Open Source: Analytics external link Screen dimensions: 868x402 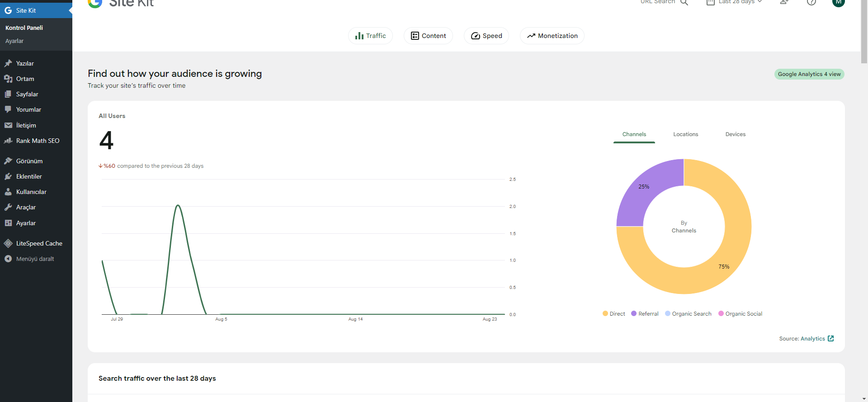[x=806, y=339]
